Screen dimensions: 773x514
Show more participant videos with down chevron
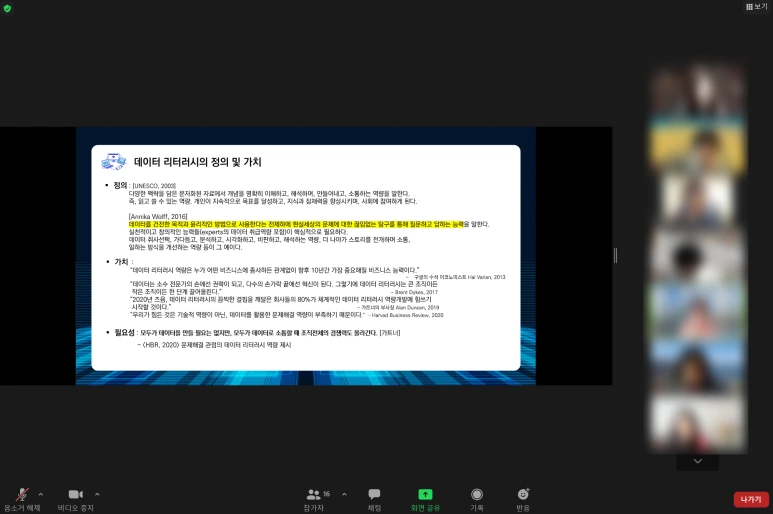(x=698, y=461)
